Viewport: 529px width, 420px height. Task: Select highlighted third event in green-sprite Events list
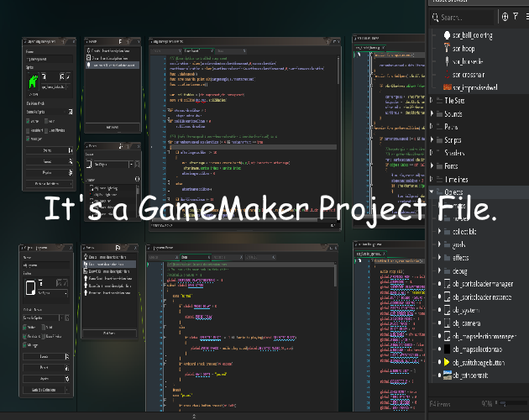click(113, 66)
